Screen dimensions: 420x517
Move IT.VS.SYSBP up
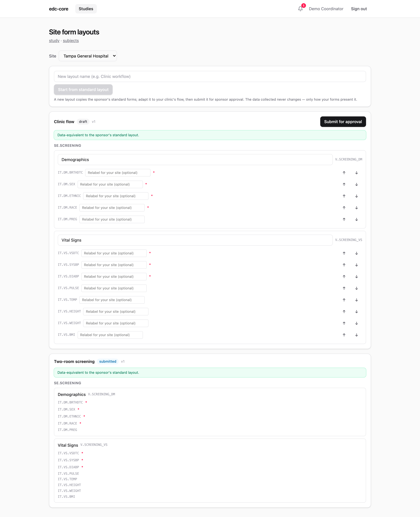click(x=344, y=265)
